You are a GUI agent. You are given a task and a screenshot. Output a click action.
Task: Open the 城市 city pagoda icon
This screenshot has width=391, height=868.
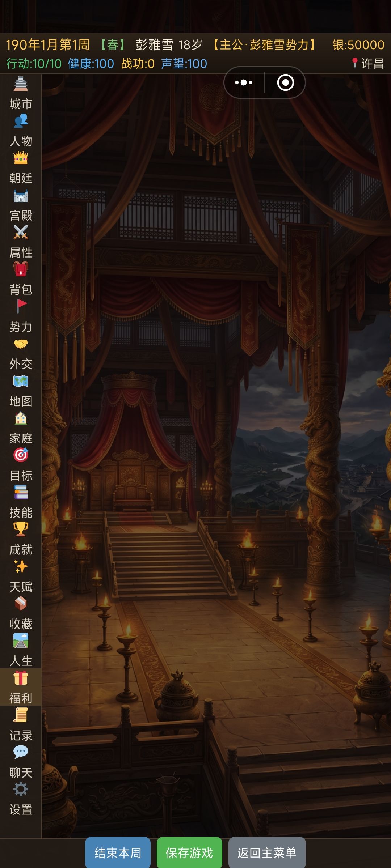pyautogui.click(x=21, y=84)
